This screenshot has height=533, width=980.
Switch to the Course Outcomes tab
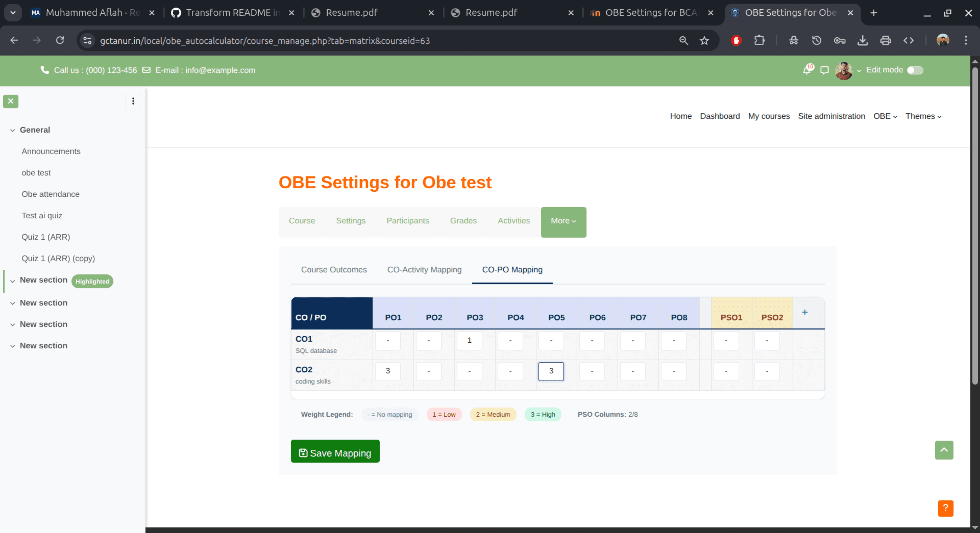click(334, 270)
